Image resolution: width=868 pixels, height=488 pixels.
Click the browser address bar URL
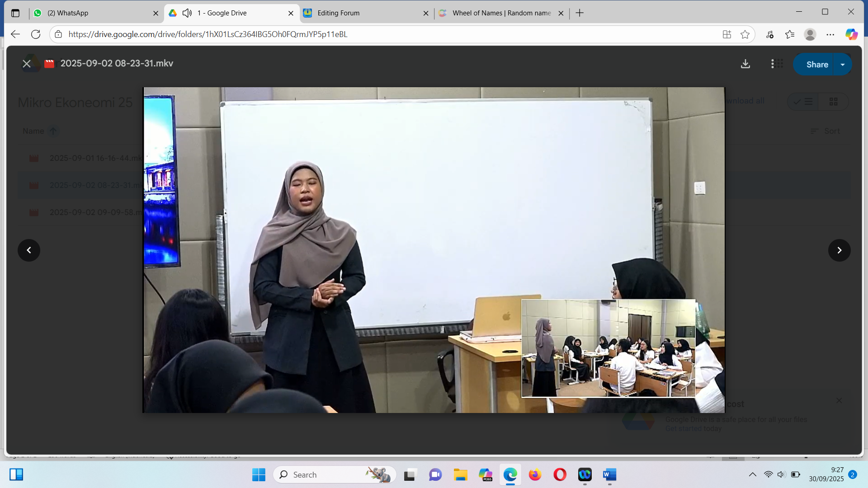[x=208, y=34]
